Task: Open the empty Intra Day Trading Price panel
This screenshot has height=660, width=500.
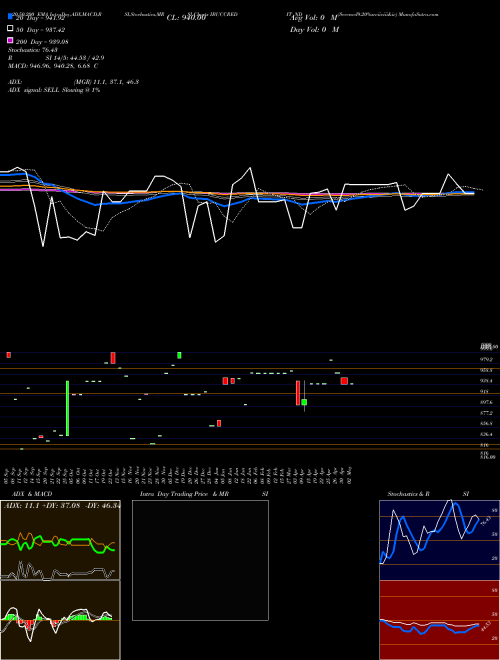Action: [x=200, y=560]
